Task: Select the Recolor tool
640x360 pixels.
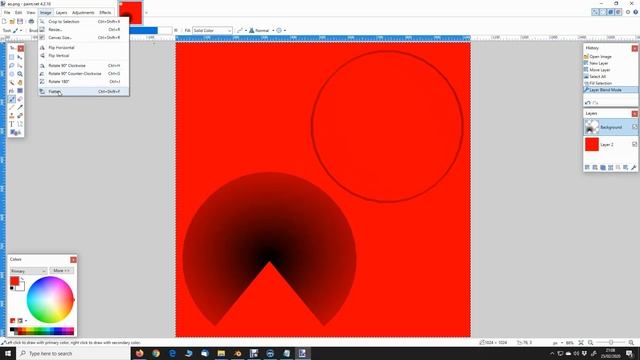Action: click(x=20, y=116)
